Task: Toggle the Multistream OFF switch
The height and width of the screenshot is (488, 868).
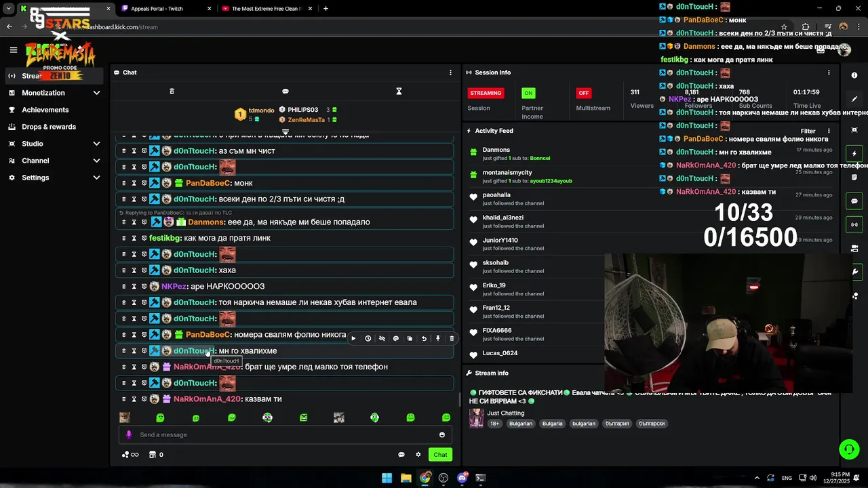Action: 583,93
